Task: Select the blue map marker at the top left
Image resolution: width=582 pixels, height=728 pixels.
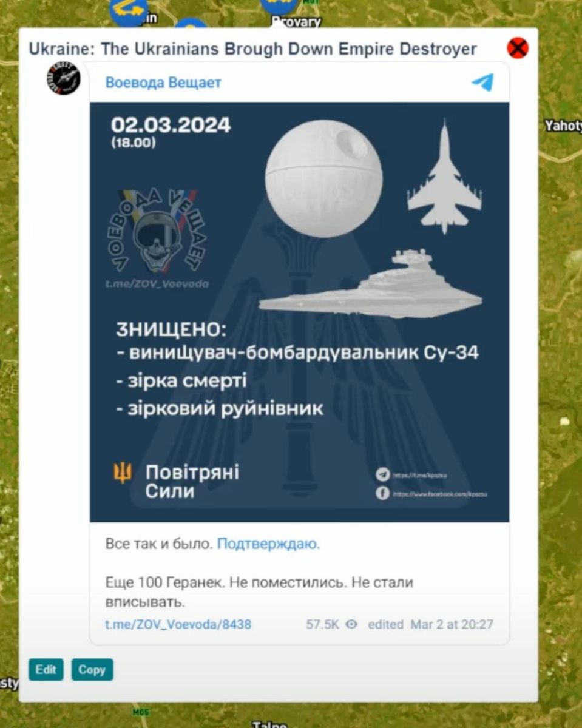Action: pyautogui.click(x=129, y=9)
